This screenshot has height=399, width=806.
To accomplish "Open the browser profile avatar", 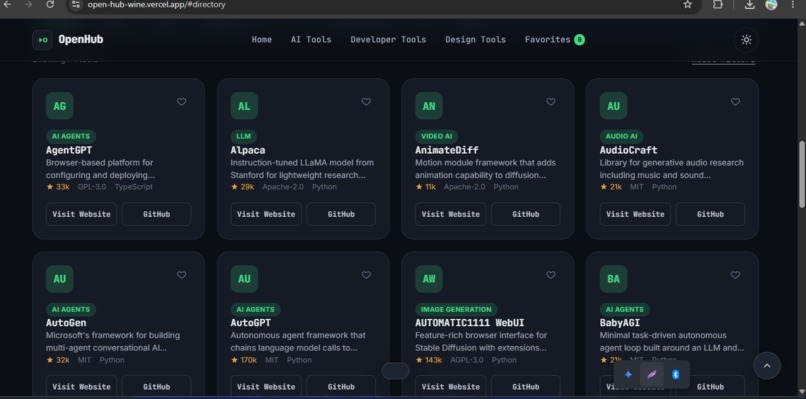I will tap(771, 5).
